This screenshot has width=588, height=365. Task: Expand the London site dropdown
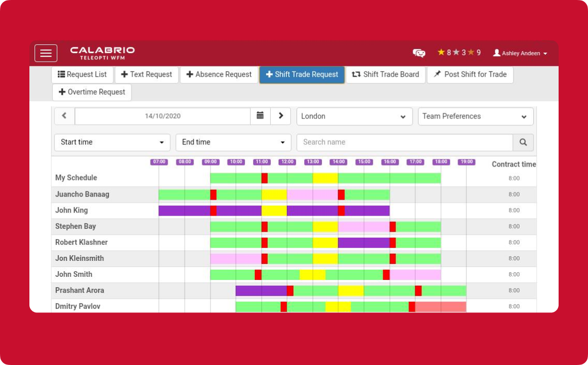[x=354, y=117]
